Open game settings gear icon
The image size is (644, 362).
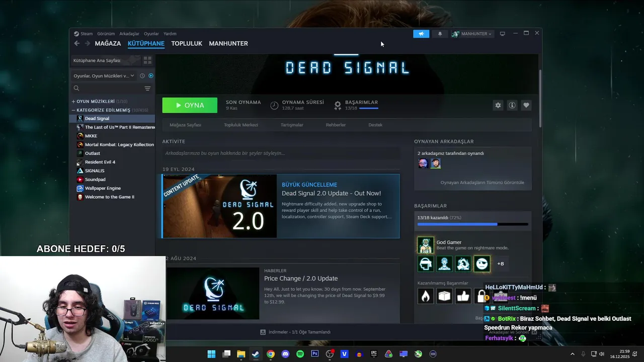(x=498, y=105)
